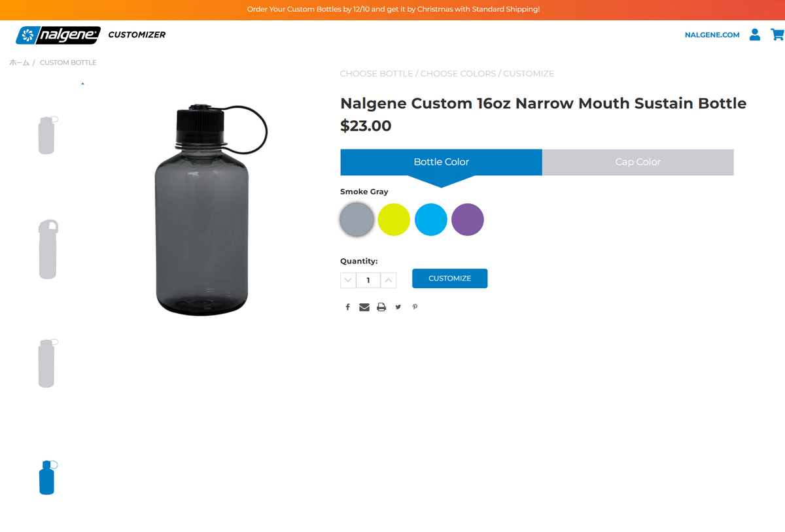This screenshot has height=532, width=785.
Task: Select the Bottle Color tab
Action: (441, 162)
